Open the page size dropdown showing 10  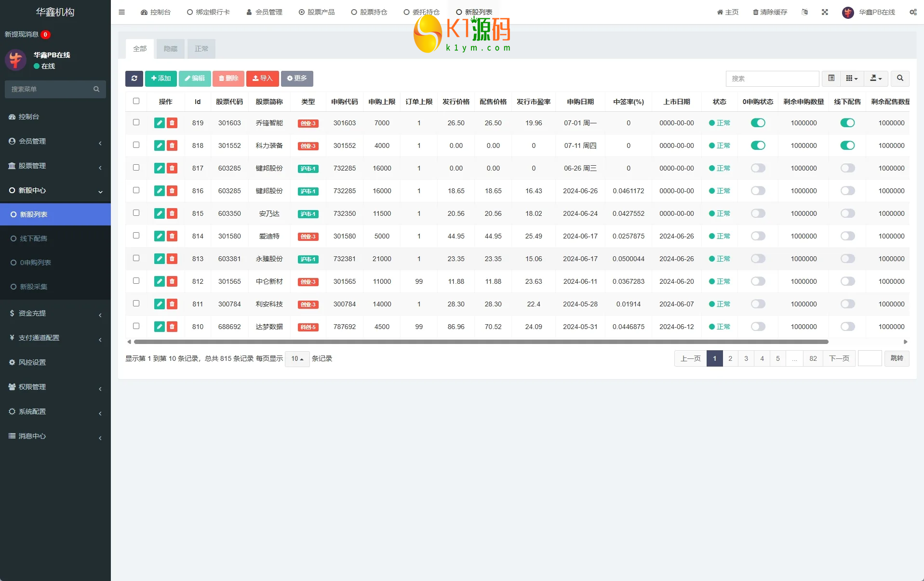tap(297, 359)
